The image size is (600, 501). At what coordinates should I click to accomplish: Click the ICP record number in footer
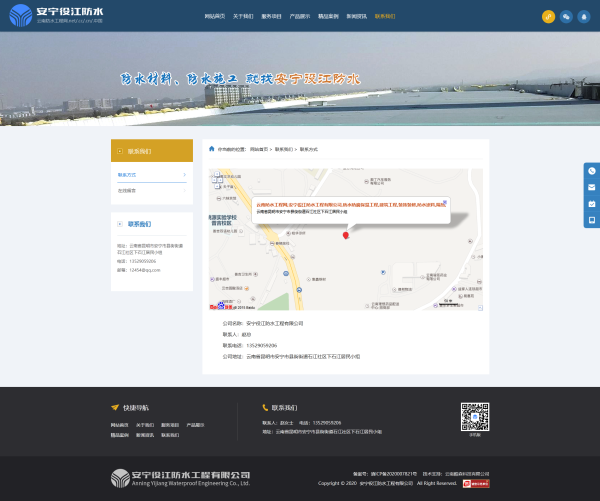(x=393, y=474)
